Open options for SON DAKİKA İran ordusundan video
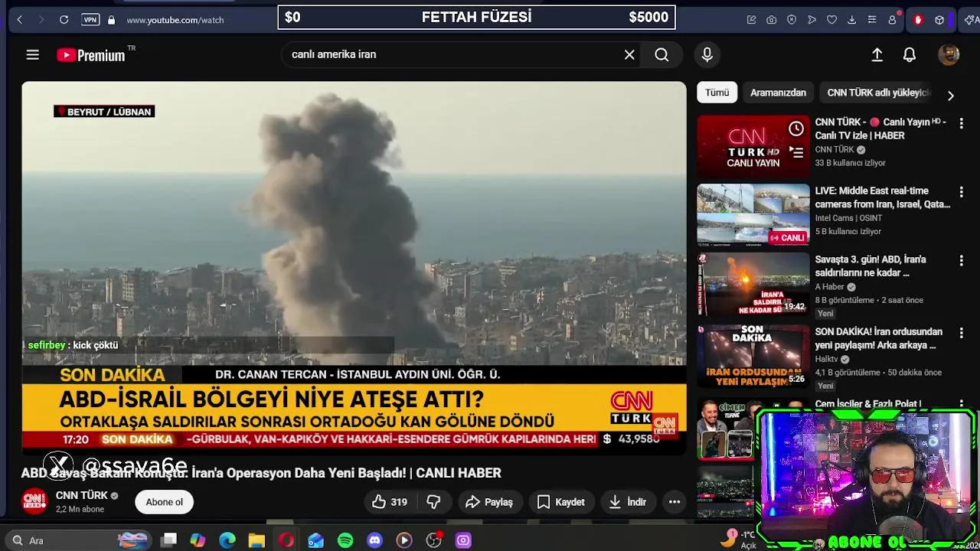Image resolution: width=980 pixels, height=551 pixels. [x=961, y=332]
